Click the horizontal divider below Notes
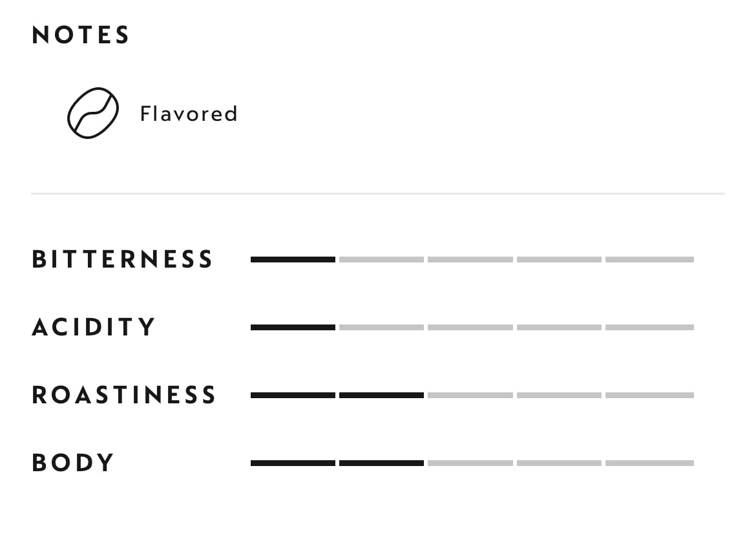Screen dimensions: 756x552 (377, 193)
